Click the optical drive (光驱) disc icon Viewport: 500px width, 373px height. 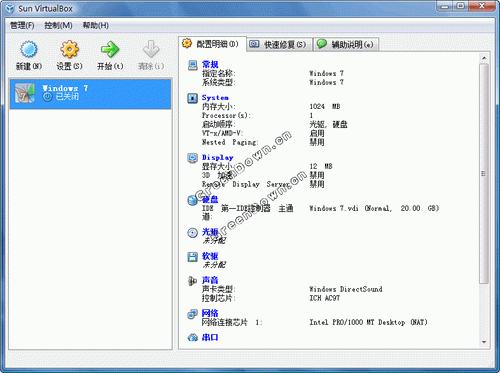point(193,233)
